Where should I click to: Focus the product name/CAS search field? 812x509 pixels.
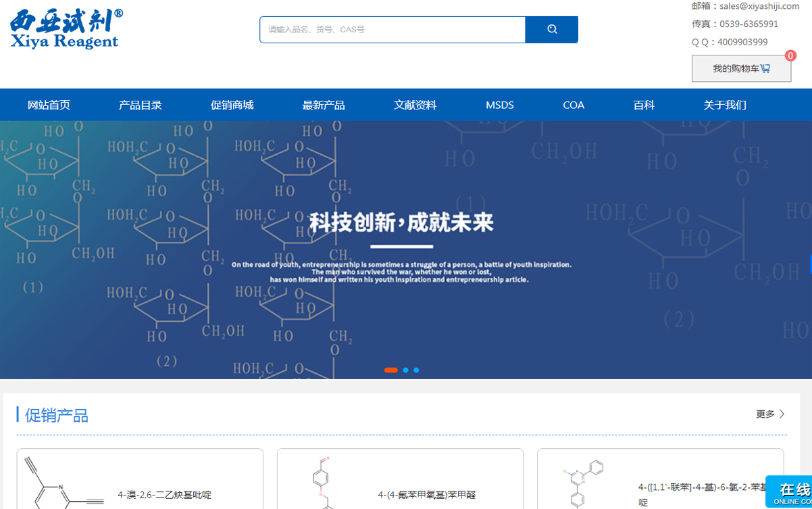click(392, 30)
